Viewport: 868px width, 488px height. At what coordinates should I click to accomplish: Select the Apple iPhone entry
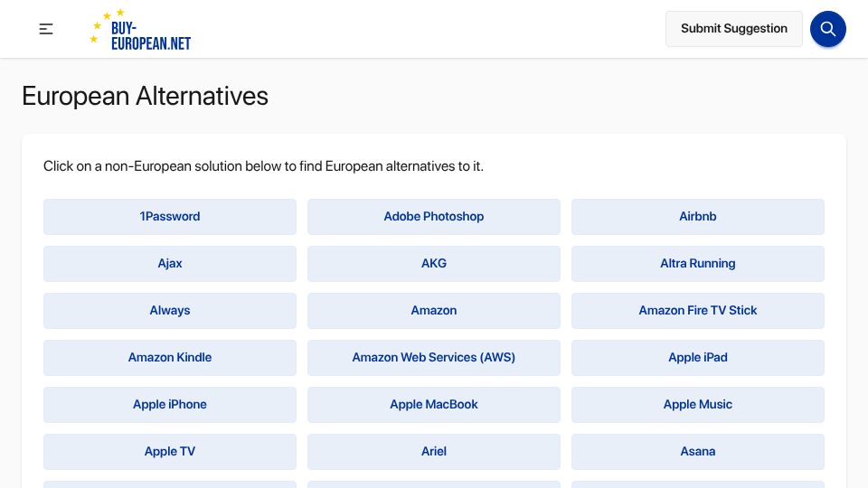coord(170,405)
